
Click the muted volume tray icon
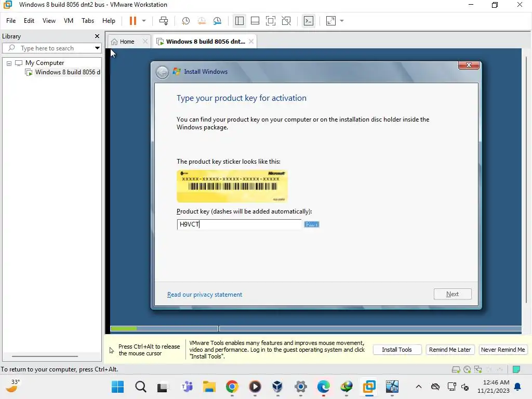[x=465, y=387]
